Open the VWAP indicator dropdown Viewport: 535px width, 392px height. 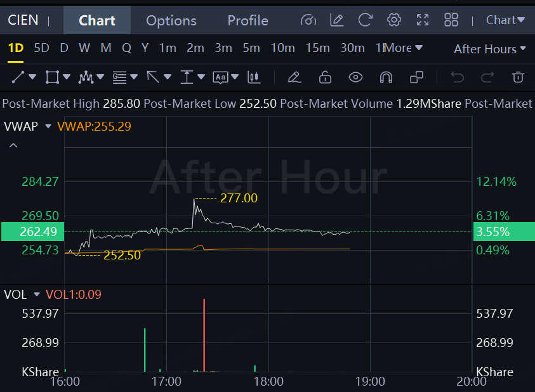coord(48,126)
